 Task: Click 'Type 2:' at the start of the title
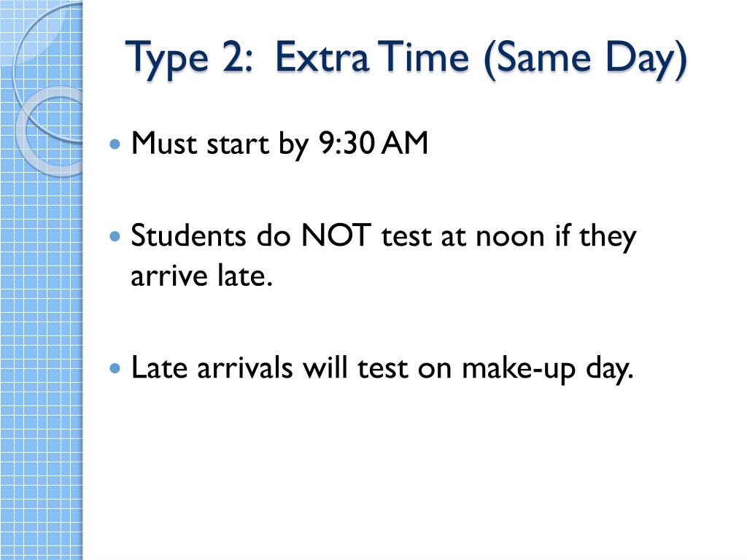pyautogui.click(x=189, y=59)
